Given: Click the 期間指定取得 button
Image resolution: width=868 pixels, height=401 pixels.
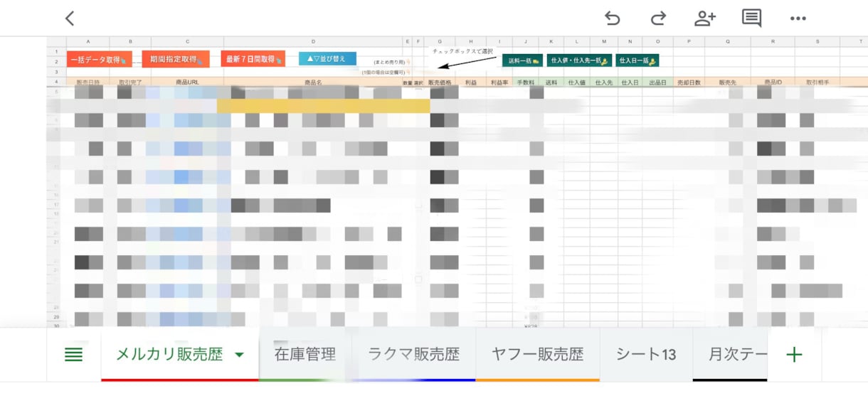Looking at the screenshot, I should pos(176,60).
